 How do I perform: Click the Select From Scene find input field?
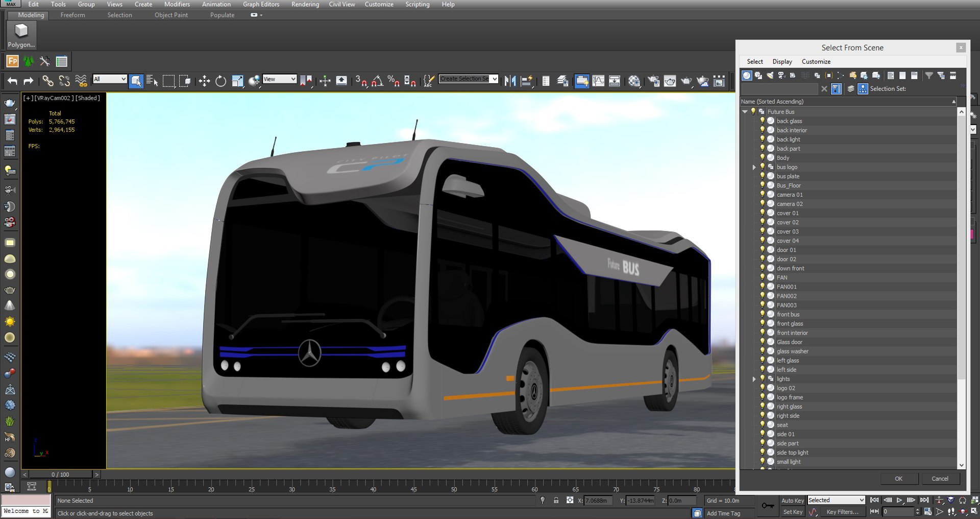coord(779,89)
